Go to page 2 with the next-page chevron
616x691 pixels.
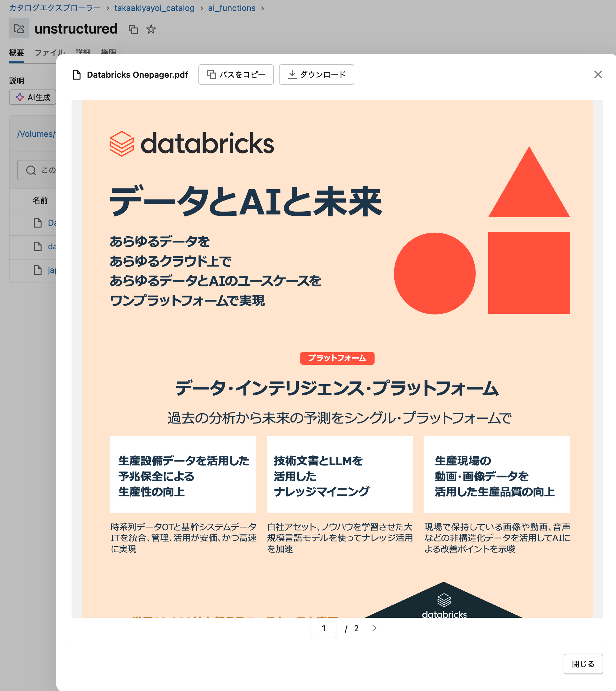click(374, 628)
